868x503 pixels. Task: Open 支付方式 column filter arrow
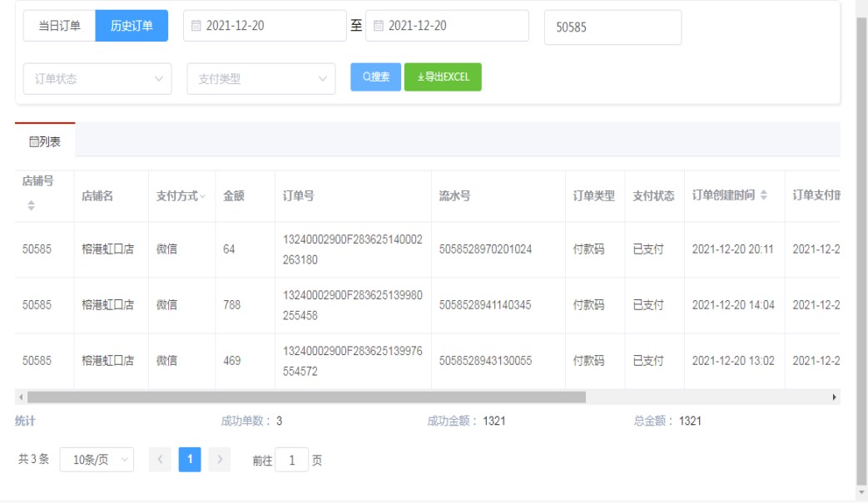[203, 196]
